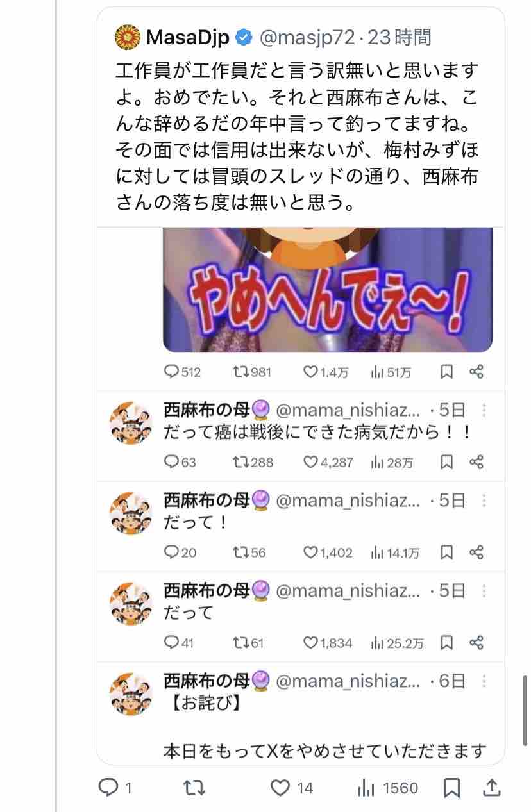This screenshot has height=812, width=531.
Task: Open 西麻布の母 profile from the 癌は戦後 tweet
Action: tap(131, 424)
